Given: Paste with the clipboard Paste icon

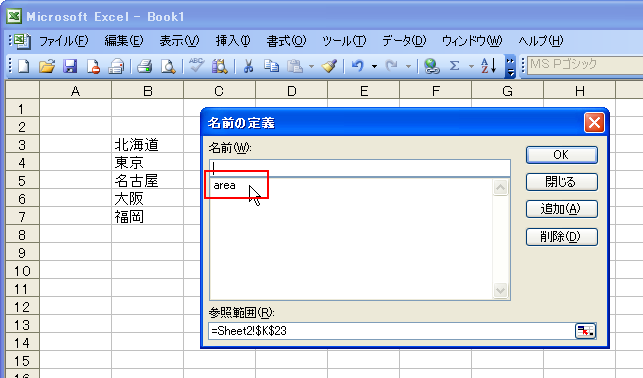Looking at the screenshot, I should (x=294, y=66).
